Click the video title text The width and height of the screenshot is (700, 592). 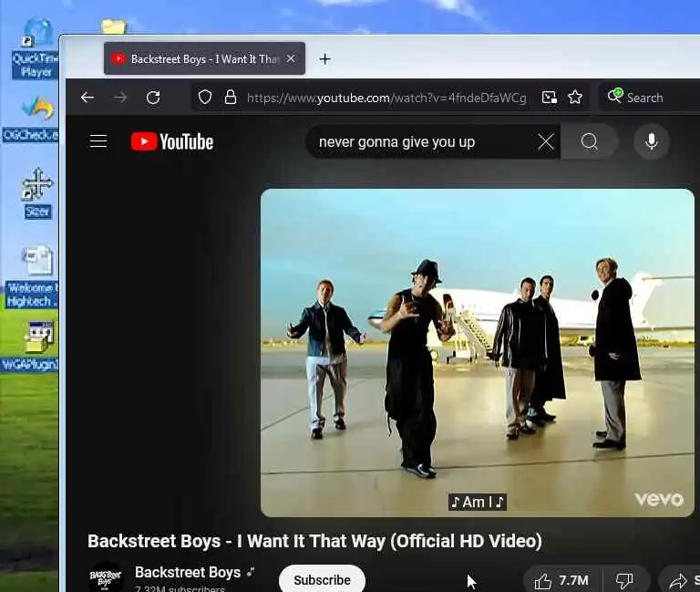tap(314, 541)
